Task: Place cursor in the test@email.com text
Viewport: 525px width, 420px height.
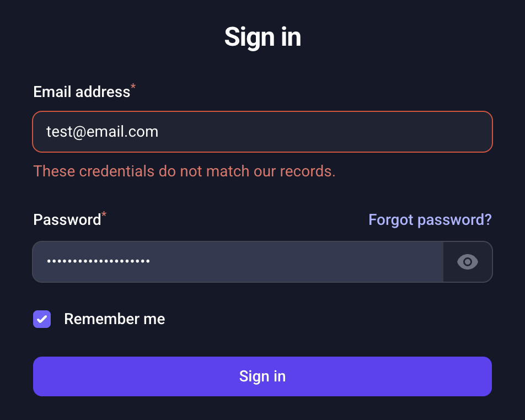Action: coord(102,132)
